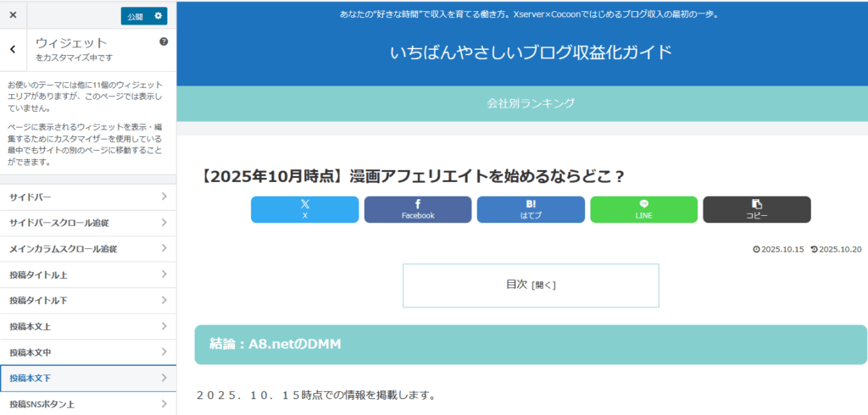Select the 投稿本文上 widget area
This screenshot has width=868, height=415.
[88, 327]
